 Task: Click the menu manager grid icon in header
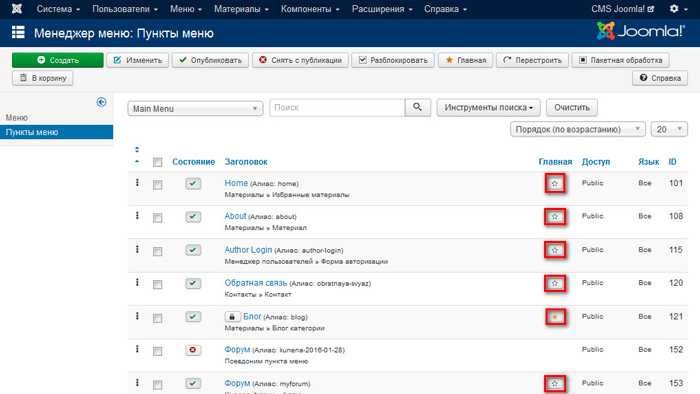(18, 33)
